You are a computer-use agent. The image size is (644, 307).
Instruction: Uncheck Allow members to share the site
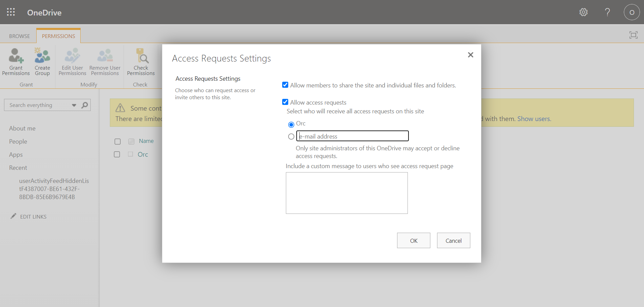(x=285, y=85)
